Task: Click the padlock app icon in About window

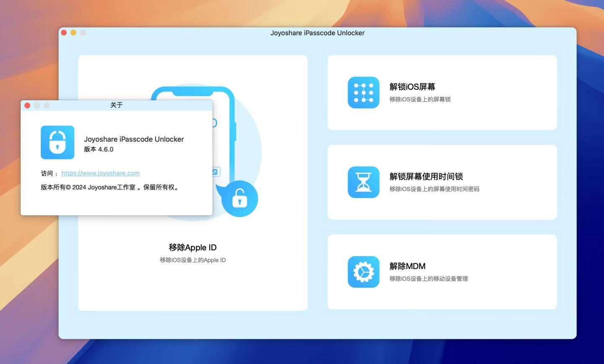Action: (57, 143)
